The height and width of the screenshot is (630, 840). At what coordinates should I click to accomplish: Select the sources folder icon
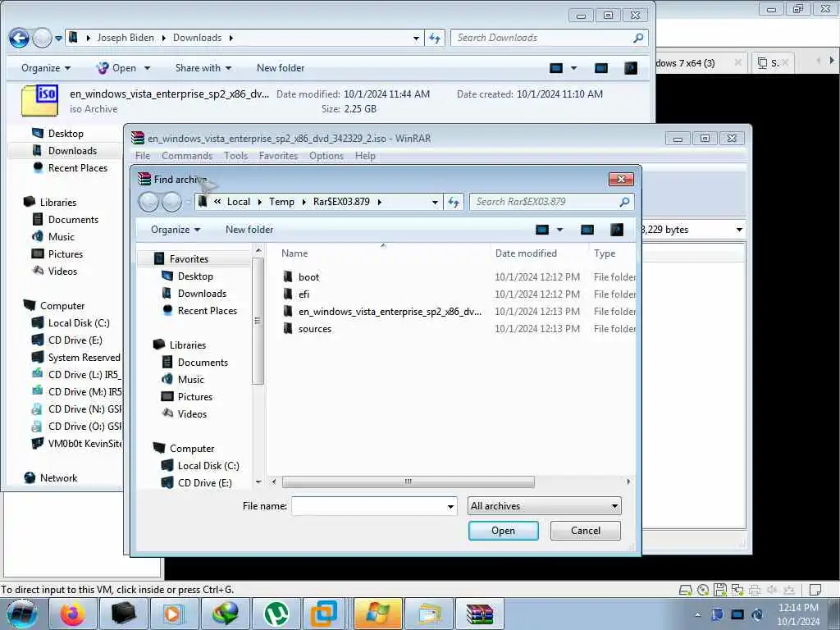288,328
